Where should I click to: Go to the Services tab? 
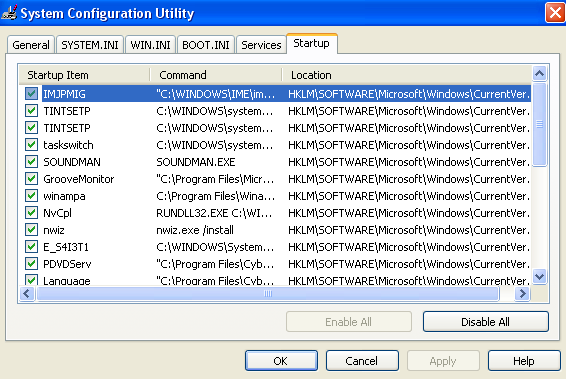pos(261,45)
